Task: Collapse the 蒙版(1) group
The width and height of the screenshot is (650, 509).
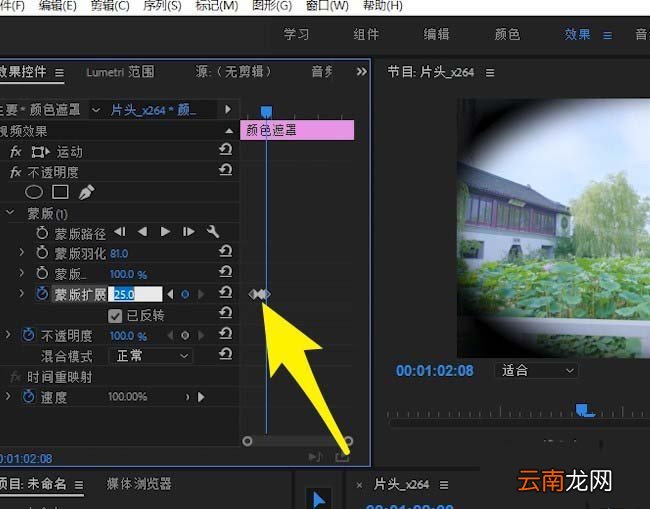Action: (x=10, y=213)
